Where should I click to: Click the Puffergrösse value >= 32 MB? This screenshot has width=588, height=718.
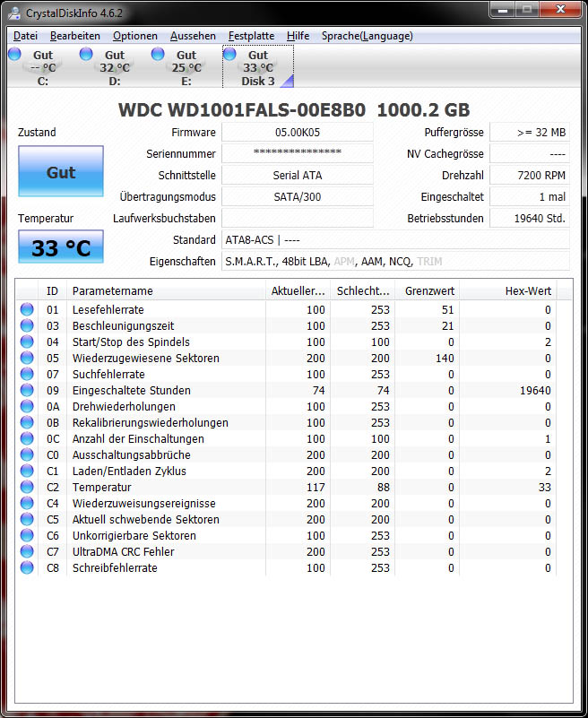coord(530,133)
